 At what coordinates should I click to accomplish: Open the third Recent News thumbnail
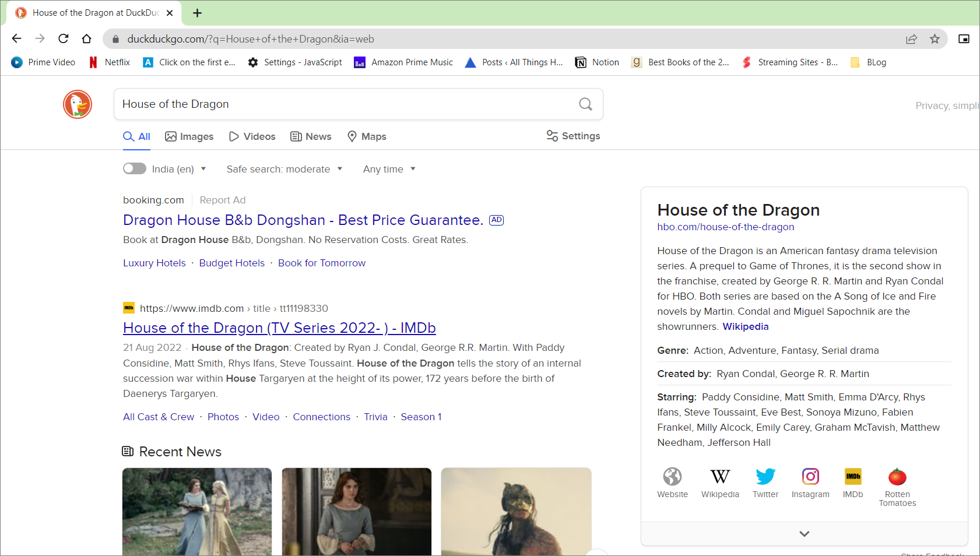coord(516,512)
